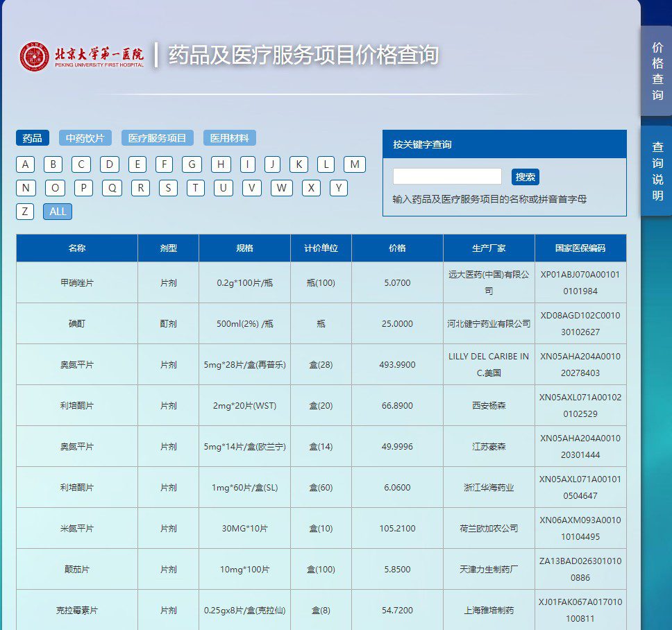
Task: Filter by letter V
Action: tap(252, 188)
